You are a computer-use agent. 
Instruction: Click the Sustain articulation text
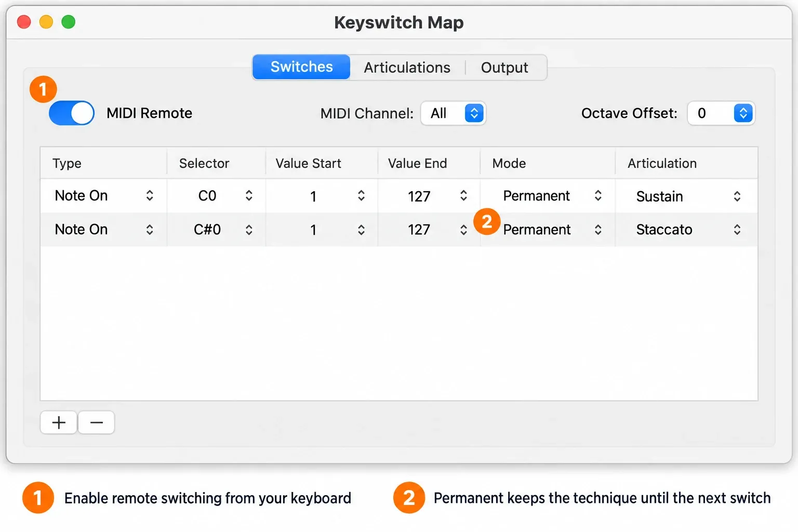pyautogui.click(x=659, y=196)
